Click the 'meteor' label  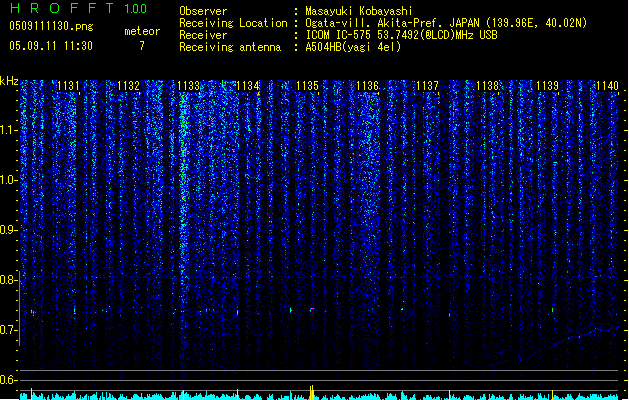click(142, 31)
